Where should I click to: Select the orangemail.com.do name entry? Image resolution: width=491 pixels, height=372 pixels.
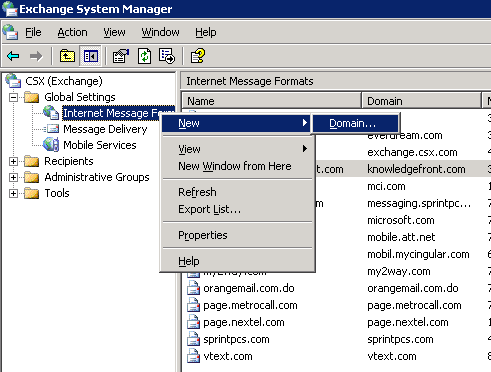[x=249, y=288]
